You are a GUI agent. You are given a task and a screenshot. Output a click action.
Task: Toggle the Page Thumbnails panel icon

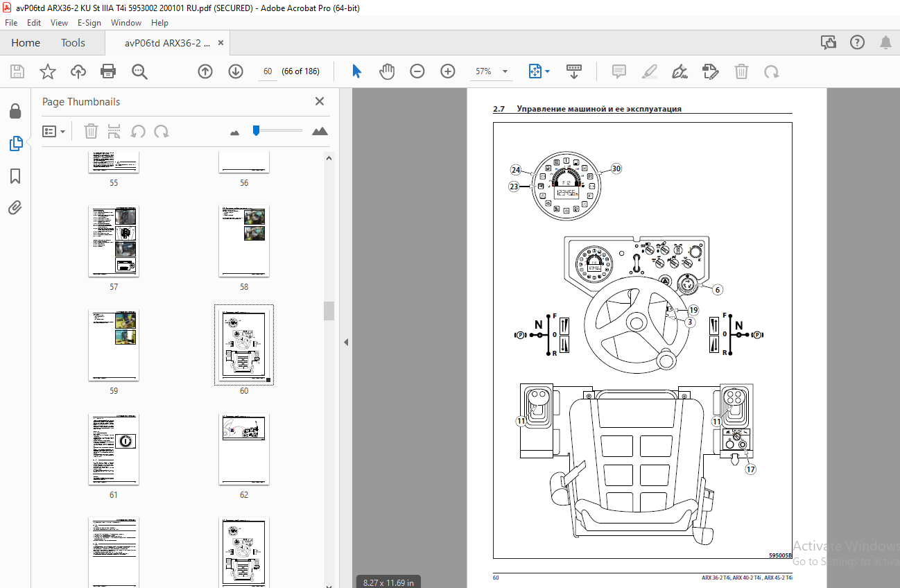point(15,144)
